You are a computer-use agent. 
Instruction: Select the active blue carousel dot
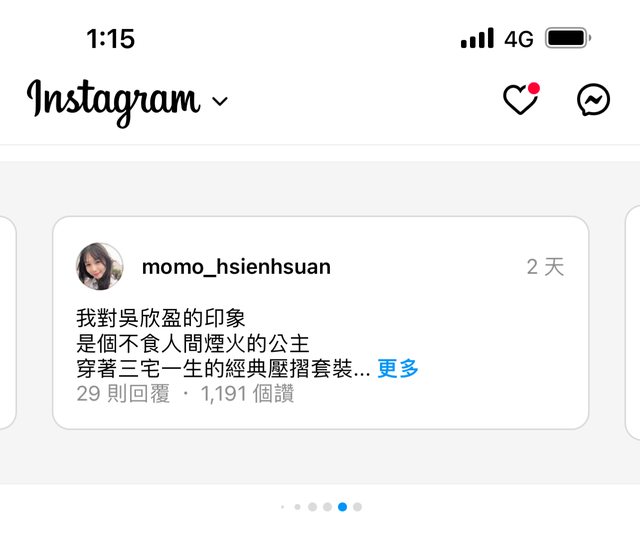pos(342,507)
